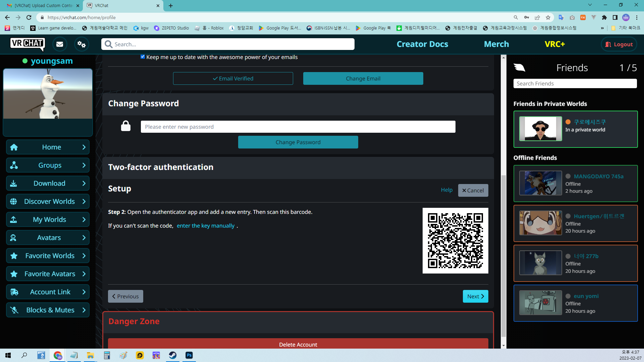This screenshot has height=362, width=644.
Task: Expand the Account Link chevron
Action: (x=84, y=292)
